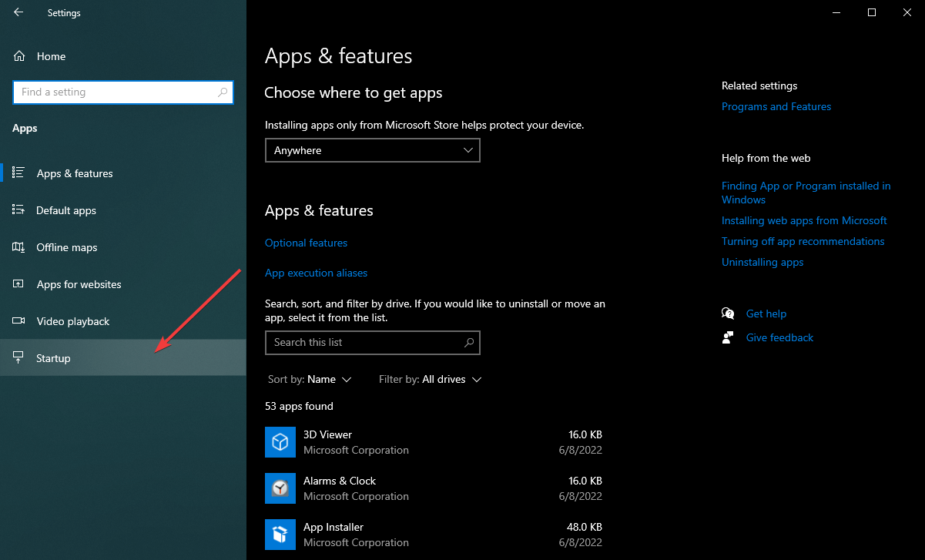The height and width of the screenshot is (560, 925).
Task: Open the Filter by All drives dropdown
Action: (x=431, y=379)
